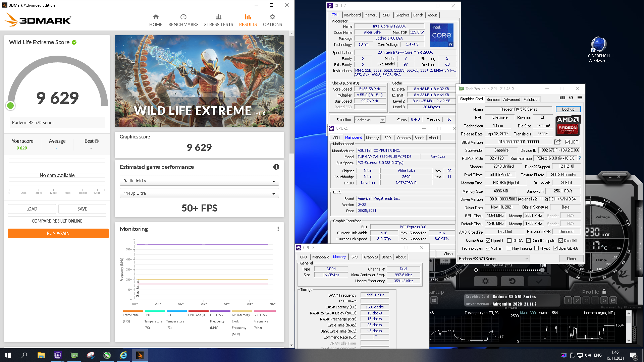This screenshot has height=362, width=644.
Task: Click Afterburner apply checkmark button
Action: tap(539, 281)
